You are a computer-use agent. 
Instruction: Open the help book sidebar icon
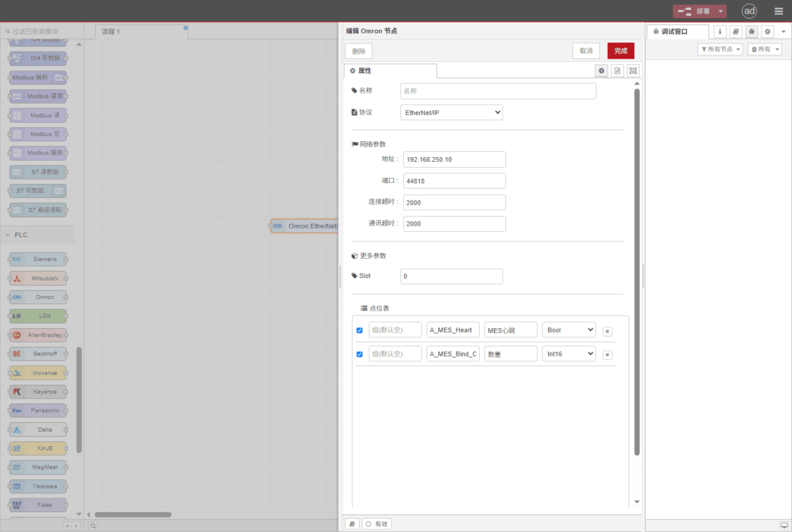(x=735, y=32)
